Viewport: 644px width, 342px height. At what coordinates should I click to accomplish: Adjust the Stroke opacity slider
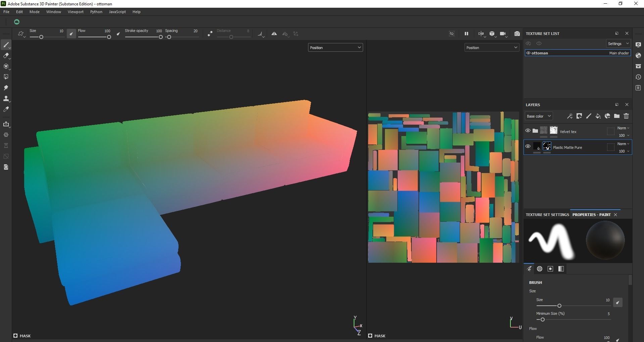[x=144, y=37]
